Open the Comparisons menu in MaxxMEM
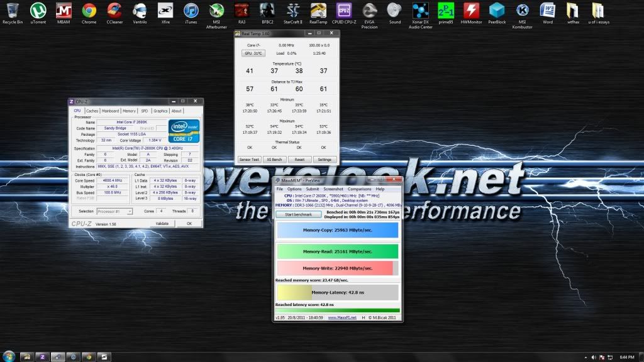Image resolution: width=644 pixels, height=362 pixels. click(x=359, y=189)
